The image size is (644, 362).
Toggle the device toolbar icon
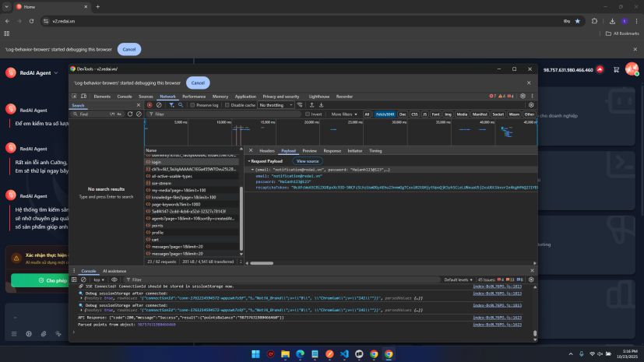pyautogui.click(x=84, y=97)
